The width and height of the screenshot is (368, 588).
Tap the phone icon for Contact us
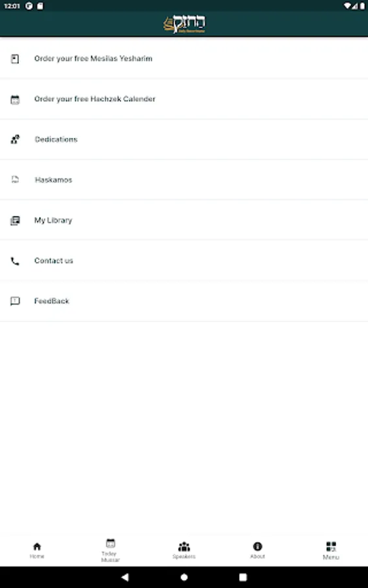point(15,261)
